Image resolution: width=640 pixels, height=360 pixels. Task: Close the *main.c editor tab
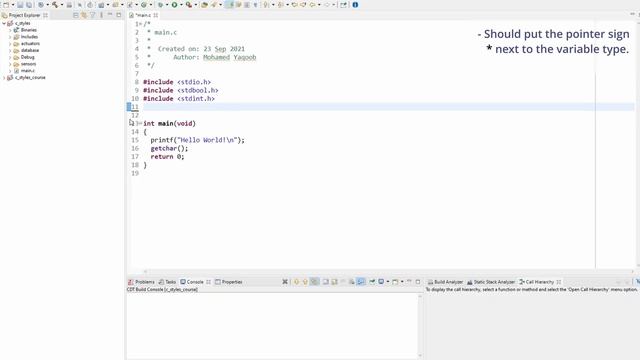156,15
